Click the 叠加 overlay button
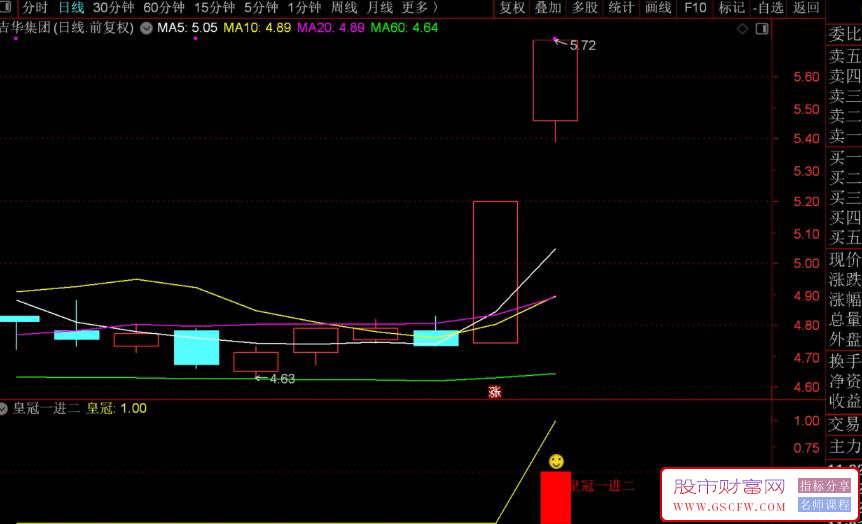862x524 pixels. point(548,8)
